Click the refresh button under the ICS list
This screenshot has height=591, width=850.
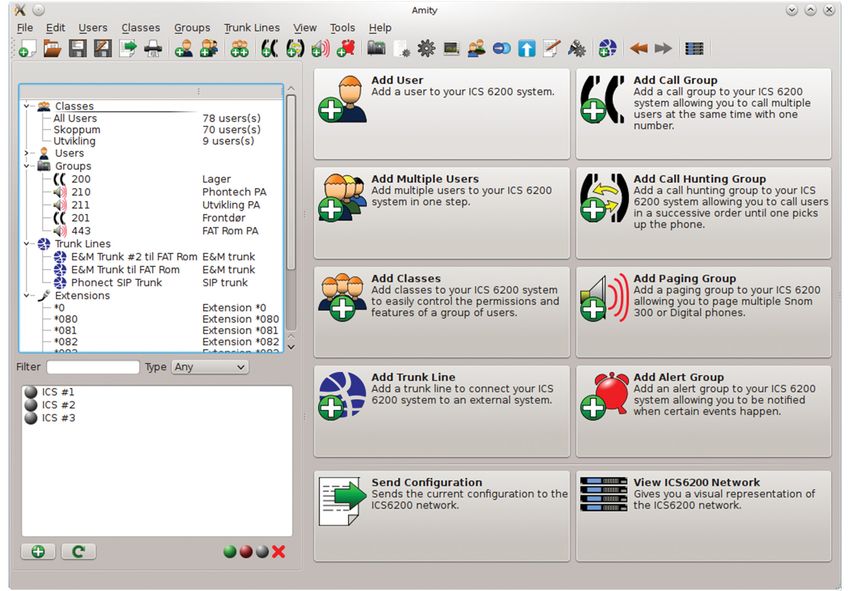point(79,552)
